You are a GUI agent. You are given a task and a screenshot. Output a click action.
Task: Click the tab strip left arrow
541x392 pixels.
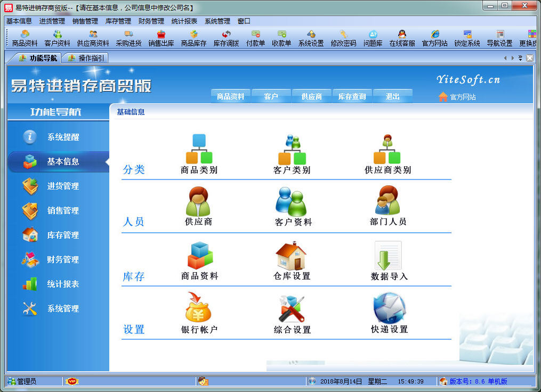pos(505,58)
